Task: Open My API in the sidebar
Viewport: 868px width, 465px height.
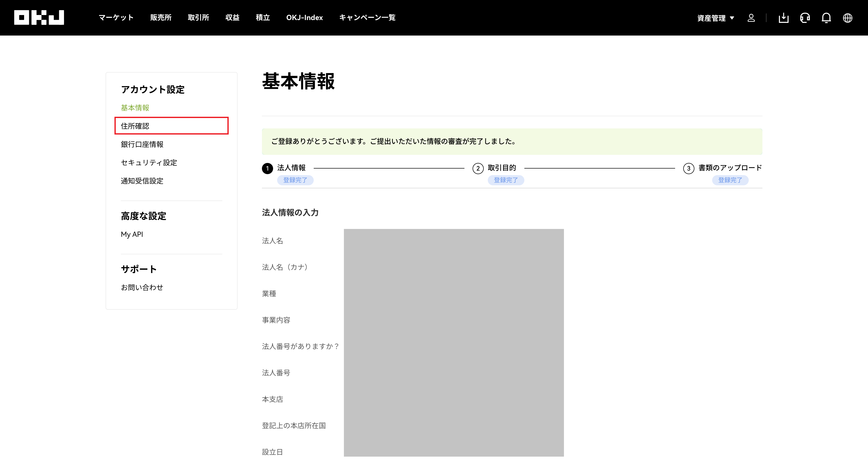Action: coord(132,234)
